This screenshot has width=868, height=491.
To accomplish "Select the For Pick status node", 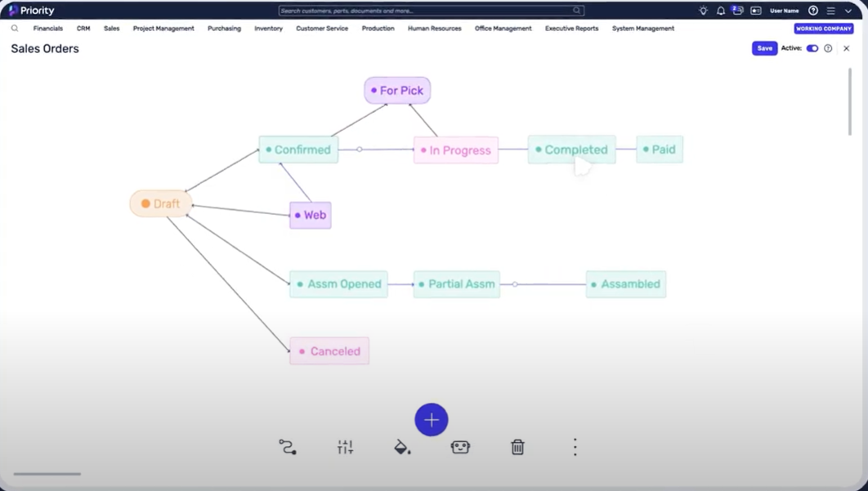I will [x=397, y=90].
